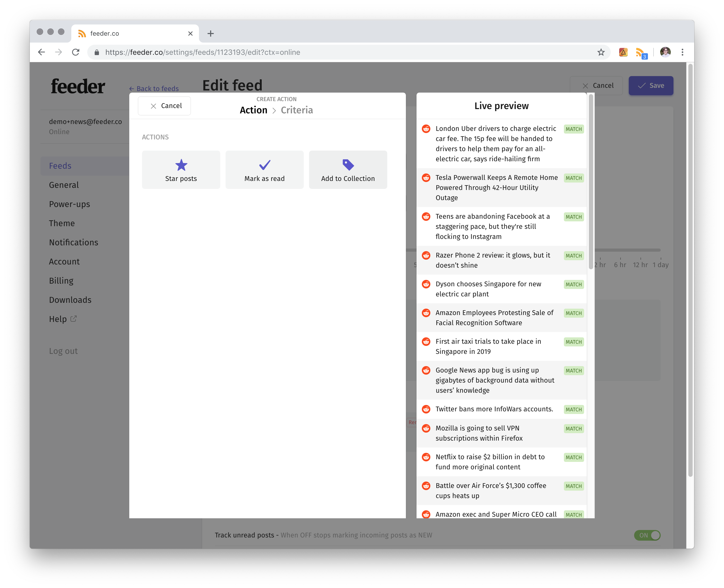724x588 pixels.
Task: Click the site padlock icon
Action: pyautogui.click(x=97, y=52)
